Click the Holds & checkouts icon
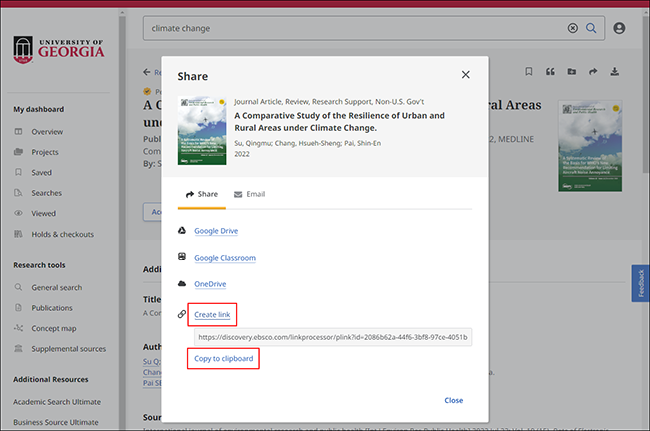 click(x=18, y=234)
